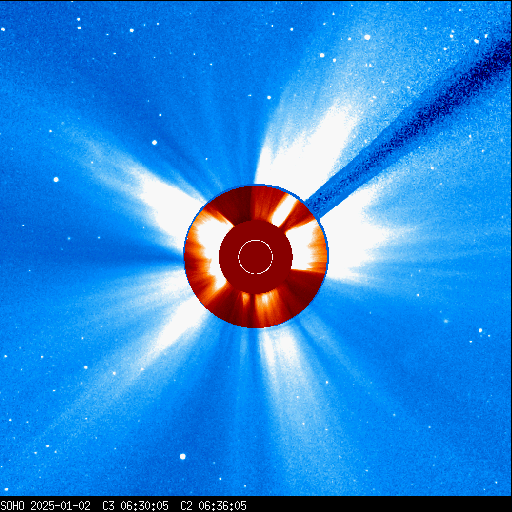Click the date 2025-01-02 in caption
Screen dimensions: 512x512
click(x=60, y=506)
